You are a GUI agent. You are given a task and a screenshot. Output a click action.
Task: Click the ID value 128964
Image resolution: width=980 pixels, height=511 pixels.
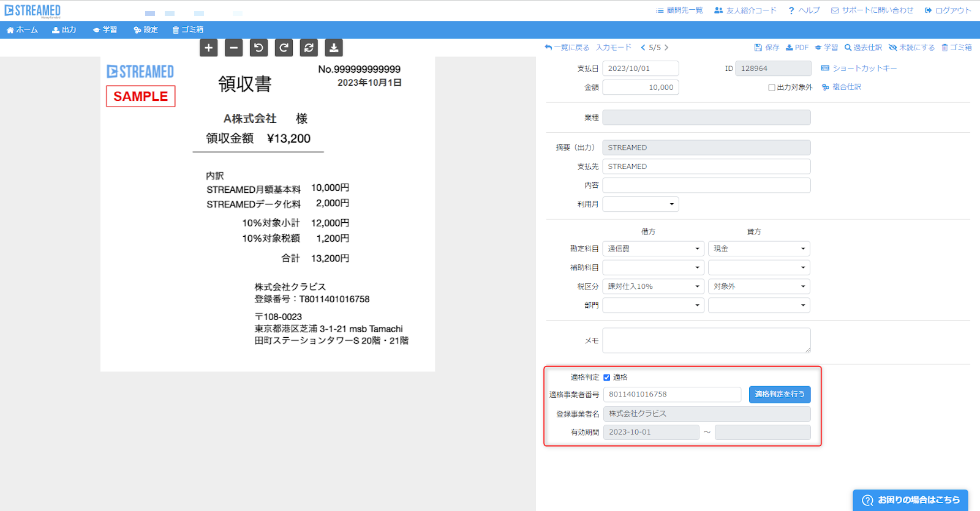(x=774, y=69)
